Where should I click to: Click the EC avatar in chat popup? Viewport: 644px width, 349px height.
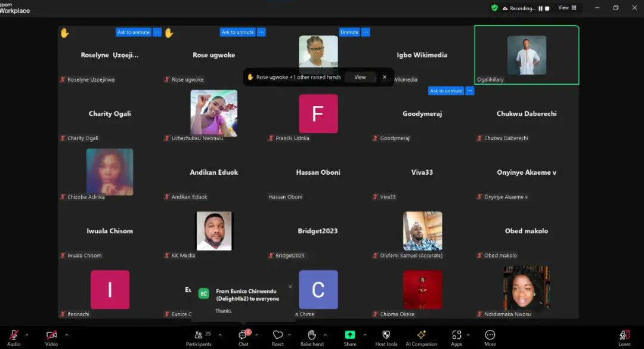pos(204,294)
